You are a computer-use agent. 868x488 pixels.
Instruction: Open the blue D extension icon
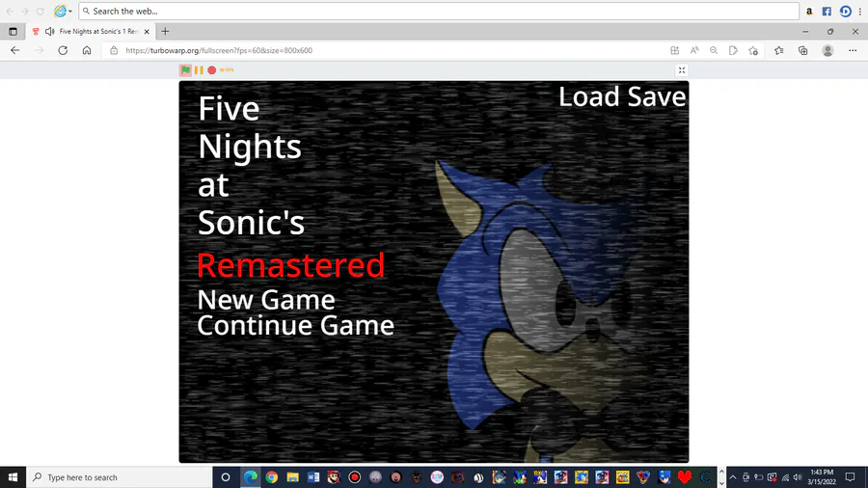(x=845, y=11)
